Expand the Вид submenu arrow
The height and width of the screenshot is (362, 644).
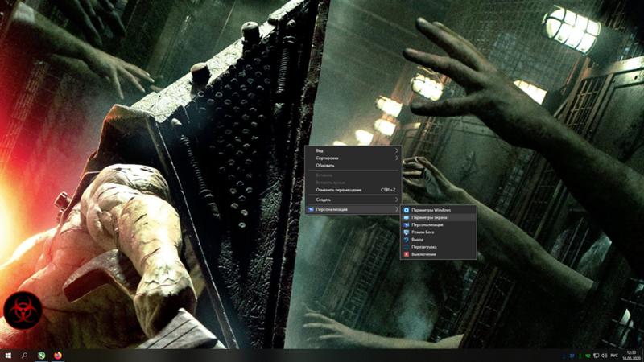(397, 150)
